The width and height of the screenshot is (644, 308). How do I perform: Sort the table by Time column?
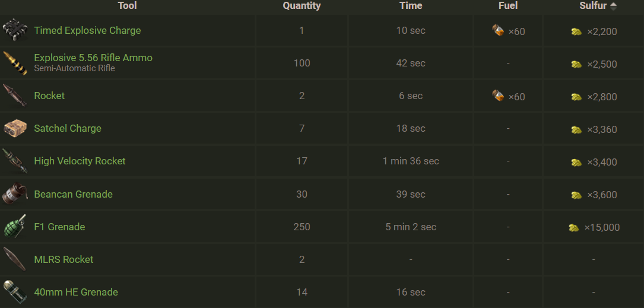(x=411, y=6)
